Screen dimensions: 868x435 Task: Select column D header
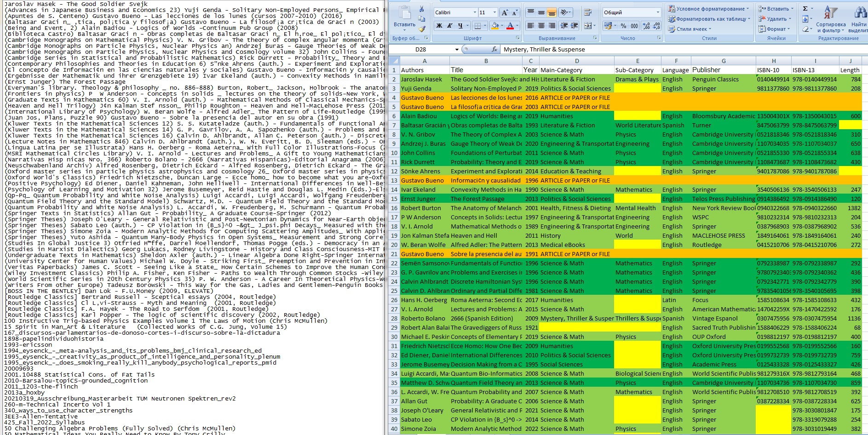577,61
